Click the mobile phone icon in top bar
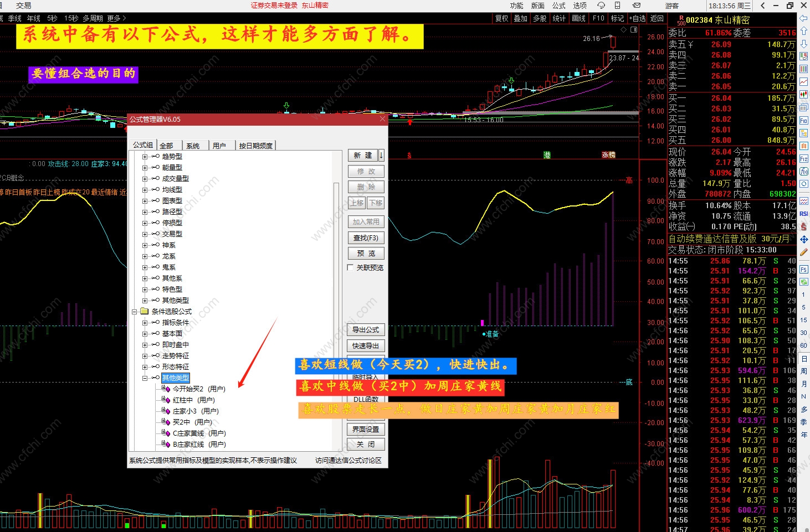This screenshot has height=532, width=810. click(617, 5)
